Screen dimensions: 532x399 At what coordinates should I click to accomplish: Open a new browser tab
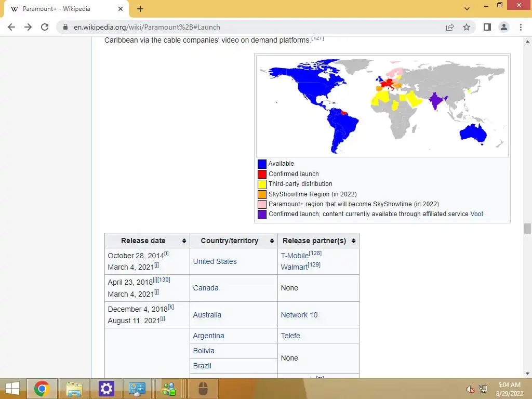coord(140,9)
